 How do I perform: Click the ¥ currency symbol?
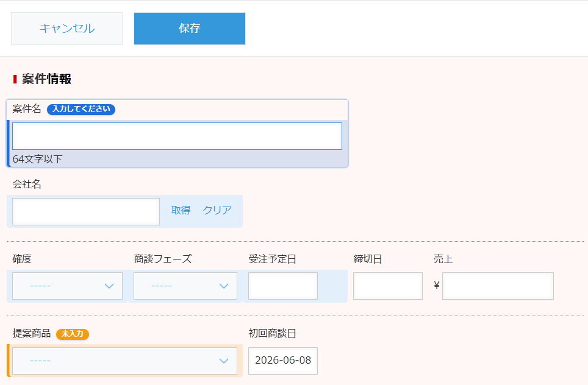[437, 285]
